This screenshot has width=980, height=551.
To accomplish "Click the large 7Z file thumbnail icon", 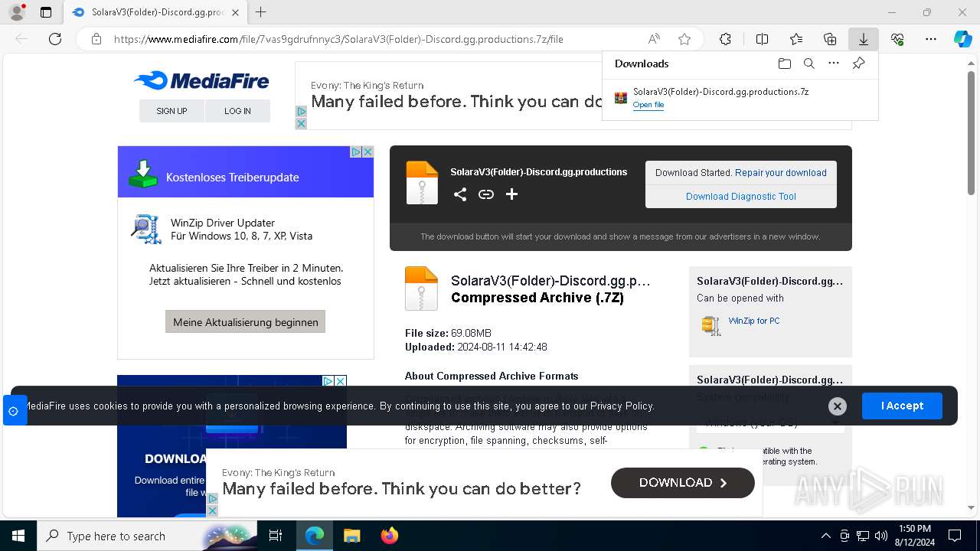I will click(x=421, y=289).
